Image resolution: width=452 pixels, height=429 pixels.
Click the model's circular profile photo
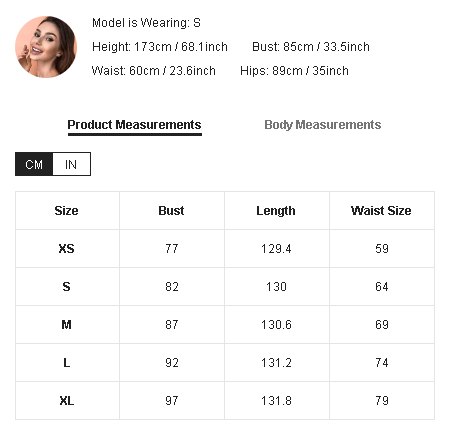pyautogui.click(x=46, y=47)
